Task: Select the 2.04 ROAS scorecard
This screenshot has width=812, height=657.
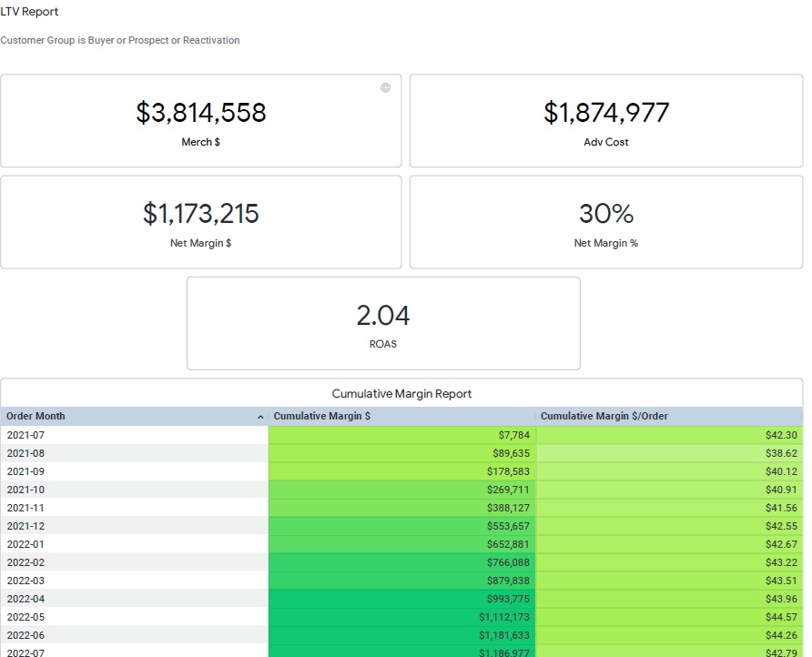Action: coord(383,322)
